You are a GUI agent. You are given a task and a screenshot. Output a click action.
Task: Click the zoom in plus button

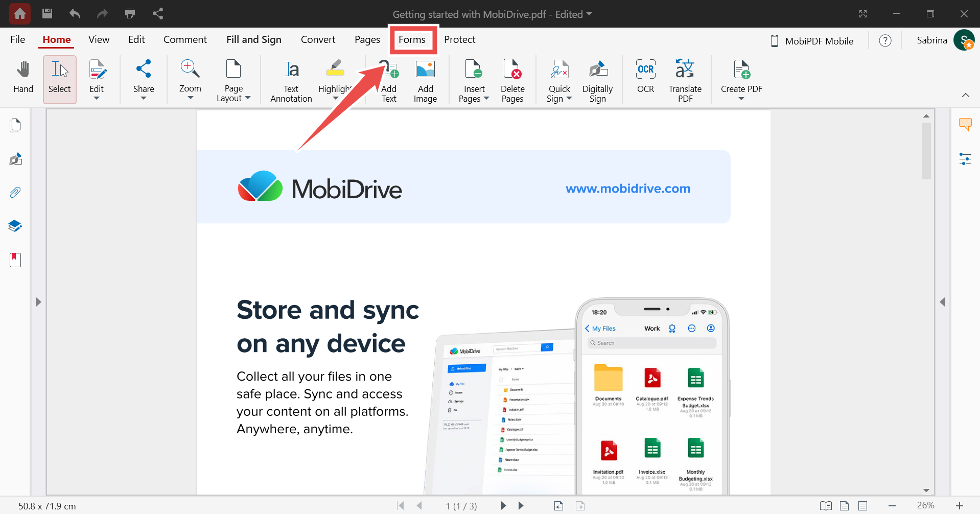(x=959, y=506)
